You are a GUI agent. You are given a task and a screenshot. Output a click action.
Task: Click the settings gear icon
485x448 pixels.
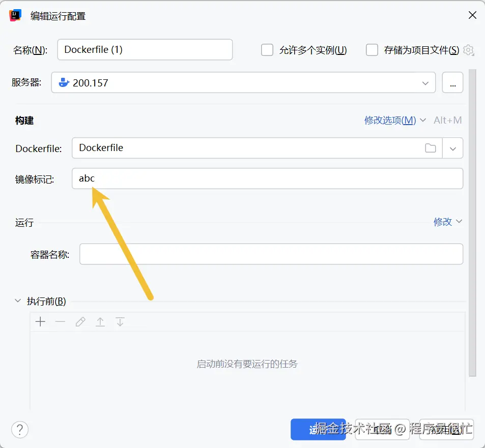(468, 50)
